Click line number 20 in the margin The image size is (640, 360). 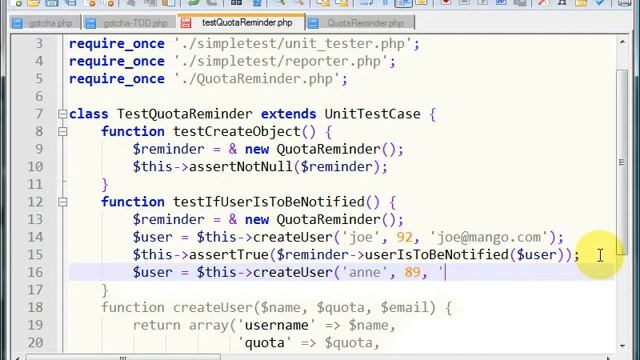(x=35, y=342)
